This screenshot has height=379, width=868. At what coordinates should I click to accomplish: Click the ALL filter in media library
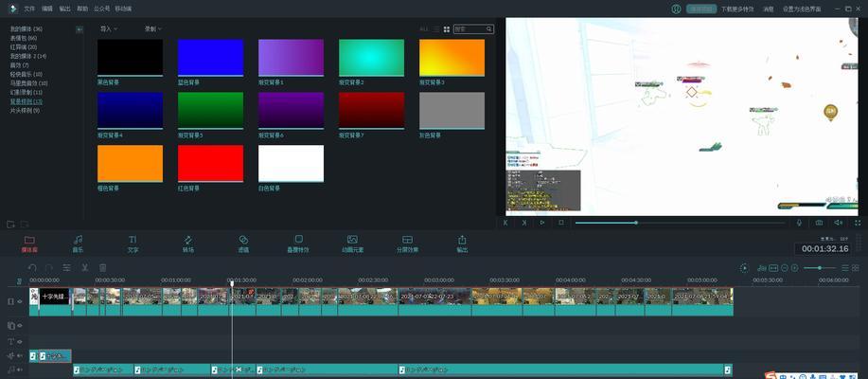pyautogui.click(x=423, y=29)
